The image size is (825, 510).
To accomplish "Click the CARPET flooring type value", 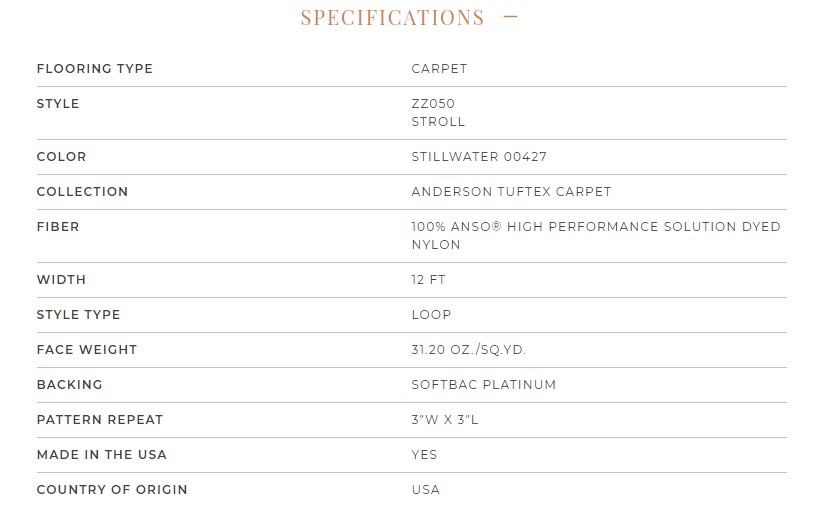I will [439, 69].
